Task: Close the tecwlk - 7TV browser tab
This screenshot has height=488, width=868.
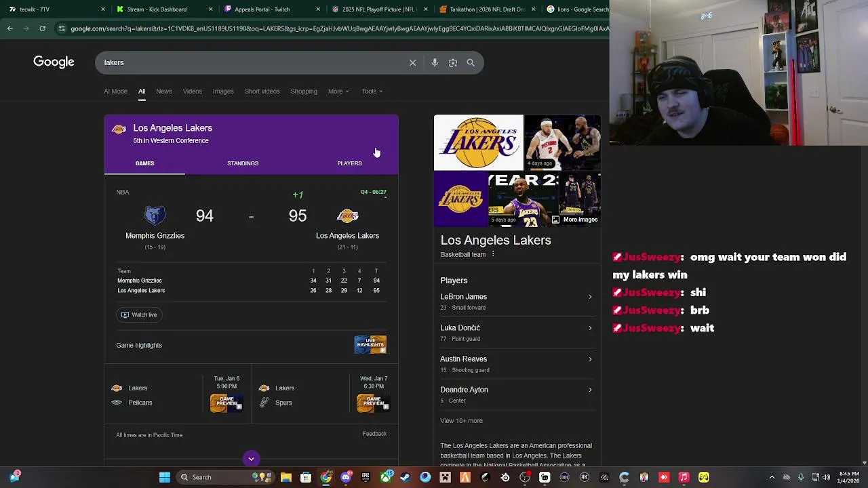Action: (x=103, y=9)
